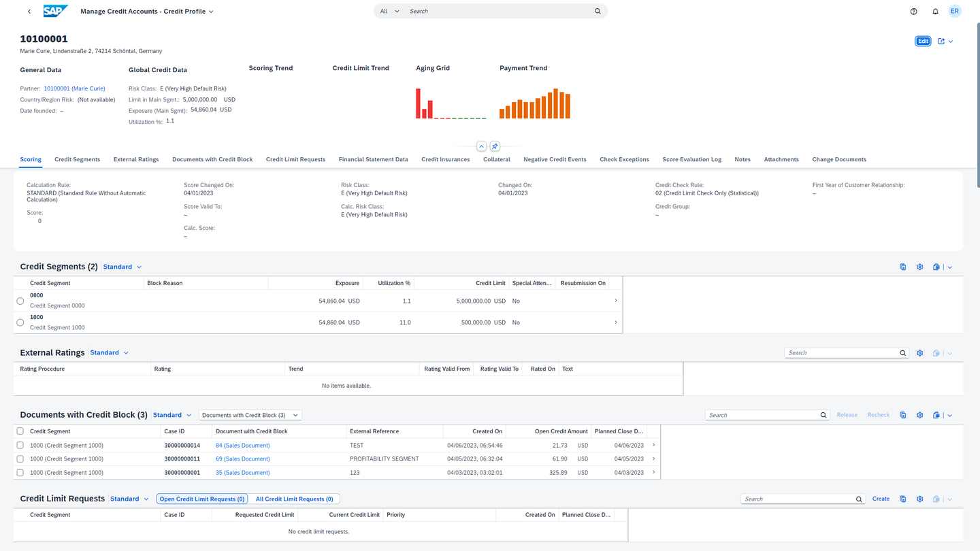Check the row for case 30000000001
The image size is (980, 551).
(x=20, y=473)
